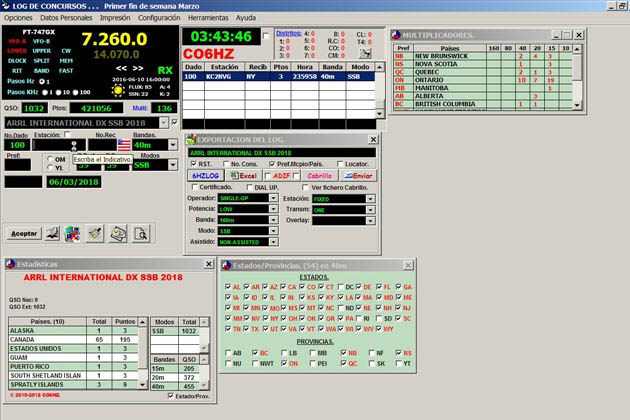Screen dimensions: 630x420
Task: Toggle SPLIT on the radio panel
Action: click(41, 61)
